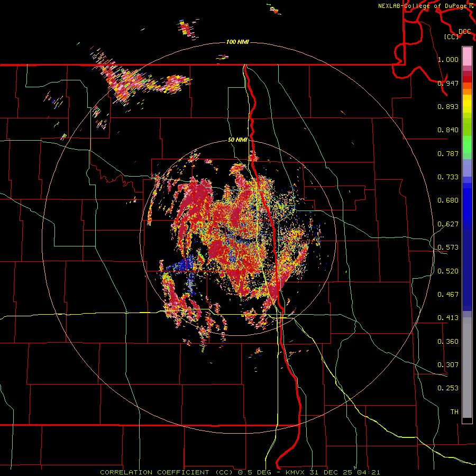Select the 0.840 scale value

448,130
